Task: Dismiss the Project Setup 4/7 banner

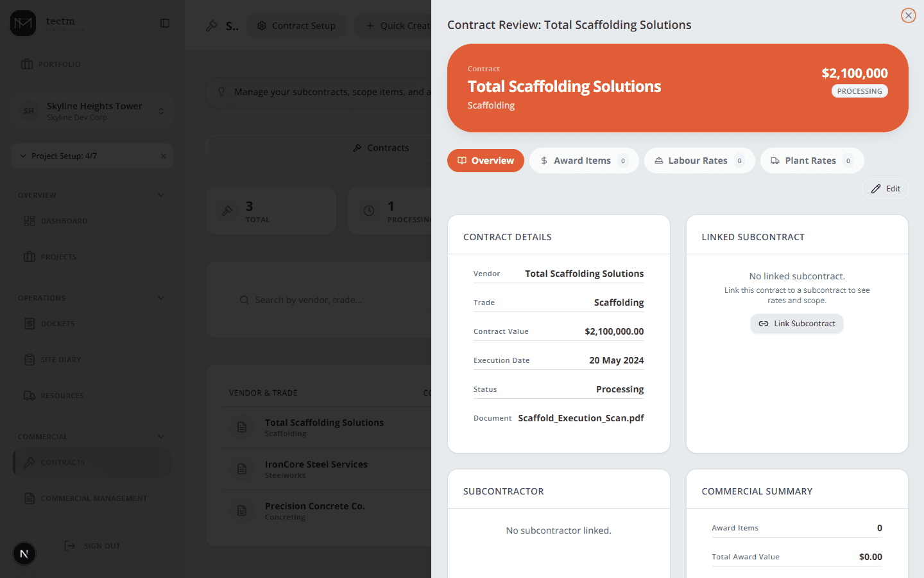Action: pyautogui.click(x=164, y=156)
